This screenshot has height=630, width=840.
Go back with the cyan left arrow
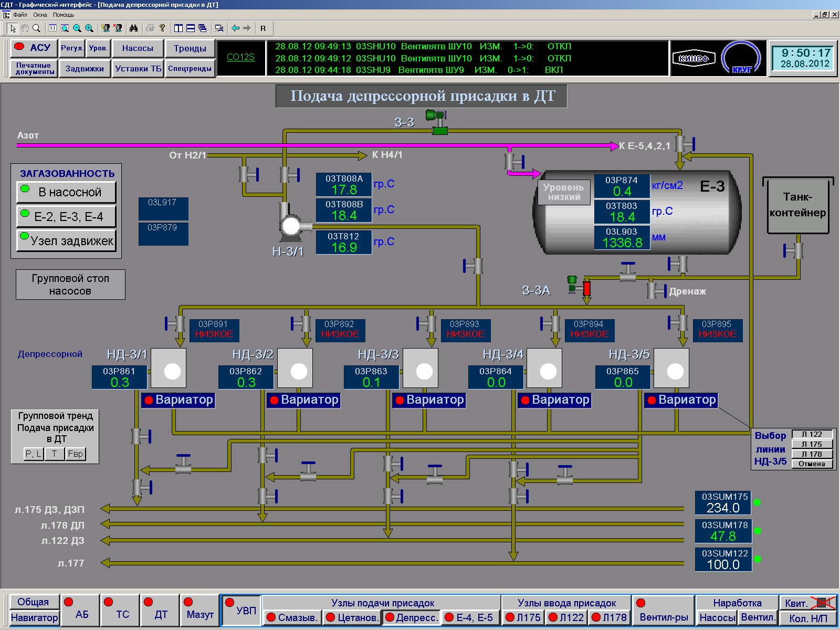tap(235, 28)
